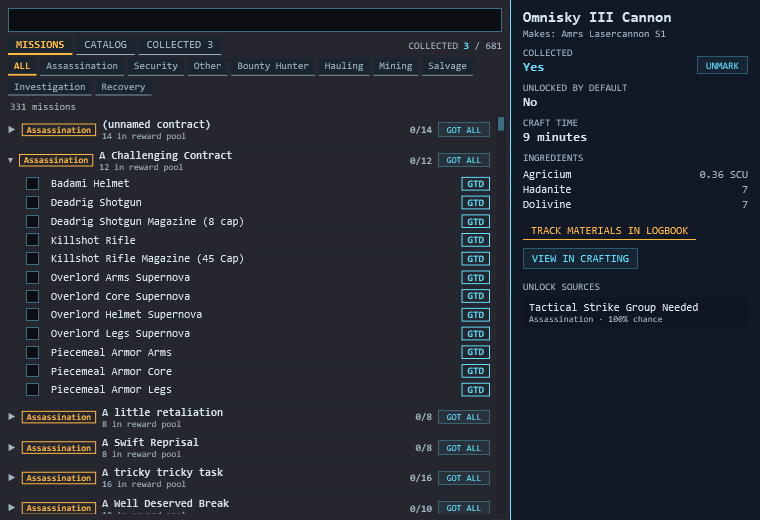
Task: Check Overlord Legs Supernova checkbox
Action: point(32,334)
